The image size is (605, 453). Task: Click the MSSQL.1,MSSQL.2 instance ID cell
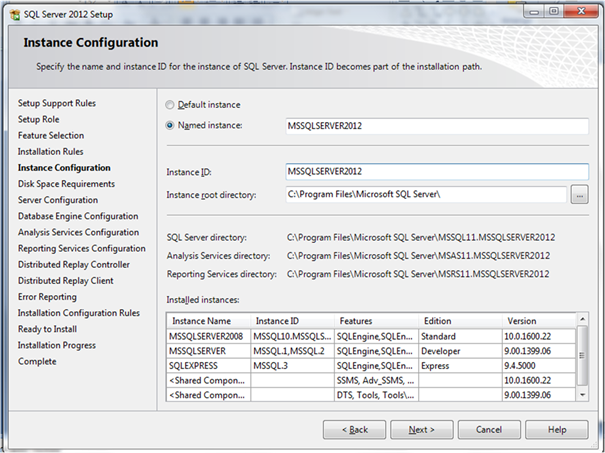(x=292, y=351)
